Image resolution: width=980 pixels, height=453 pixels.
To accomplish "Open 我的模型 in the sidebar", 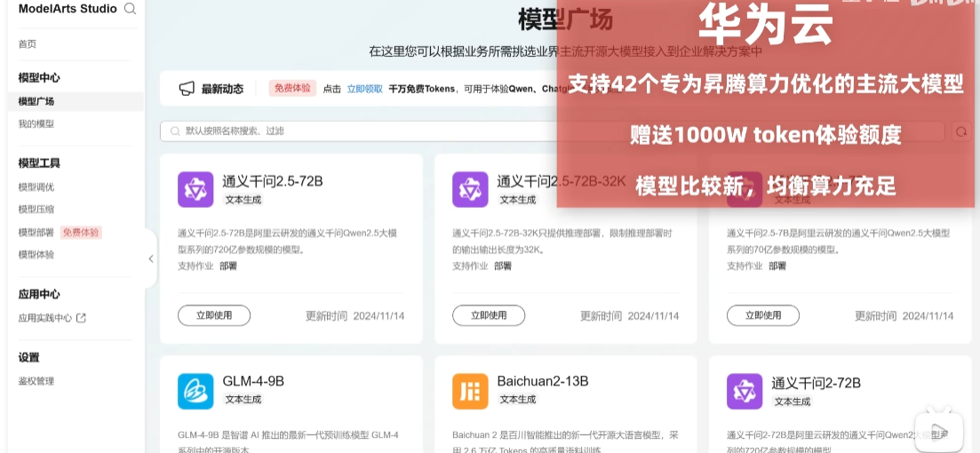I will click(36, 123).
